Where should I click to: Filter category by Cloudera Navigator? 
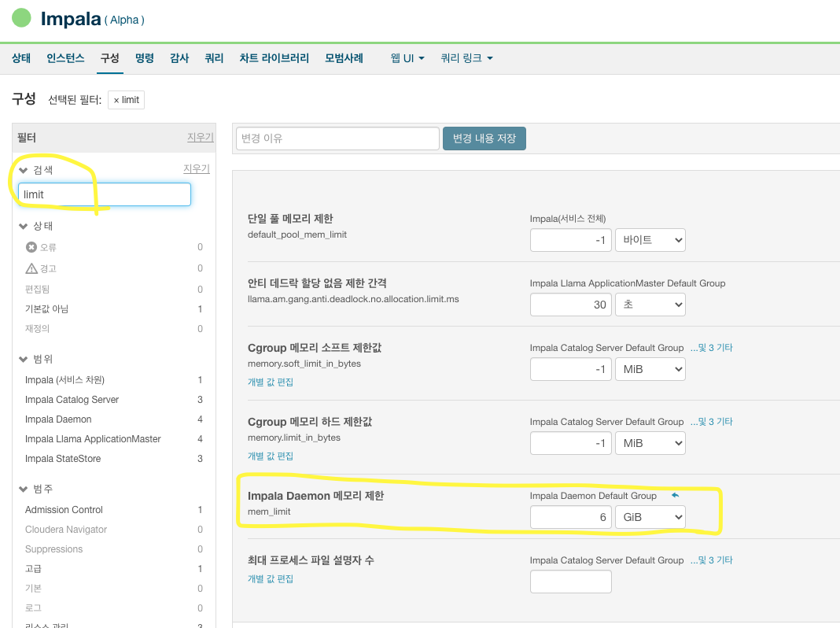point(66,530)
